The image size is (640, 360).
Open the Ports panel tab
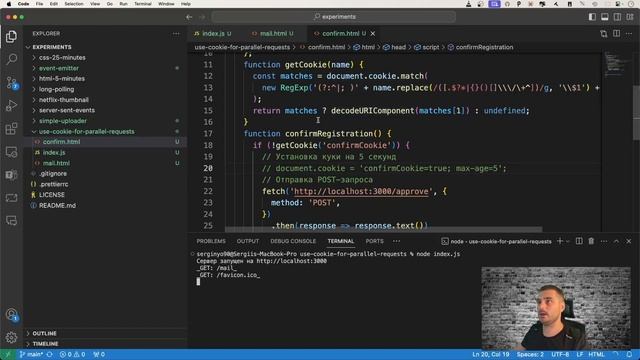coord(374,241)
